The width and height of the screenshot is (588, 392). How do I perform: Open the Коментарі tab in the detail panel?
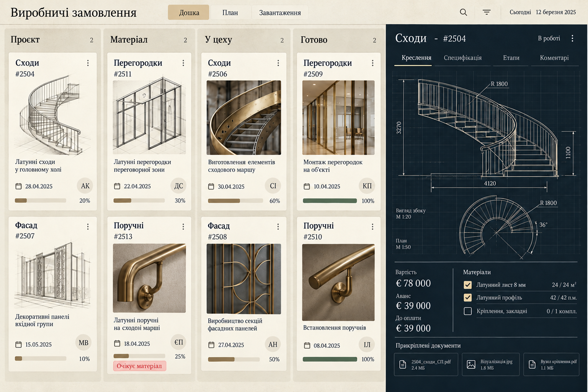point(554,58)
